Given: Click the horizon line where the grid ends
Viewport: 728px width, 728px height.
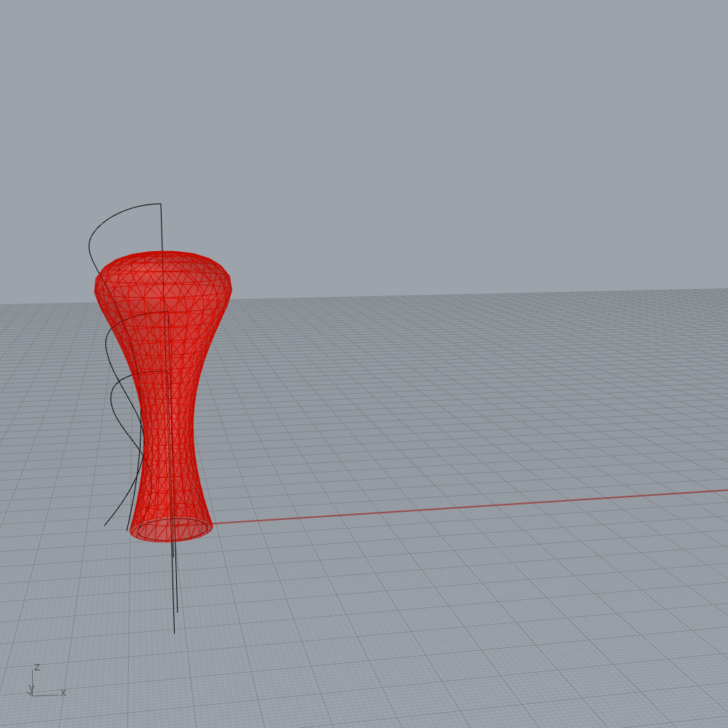Looking at the screenshot, I should [510, 295].
